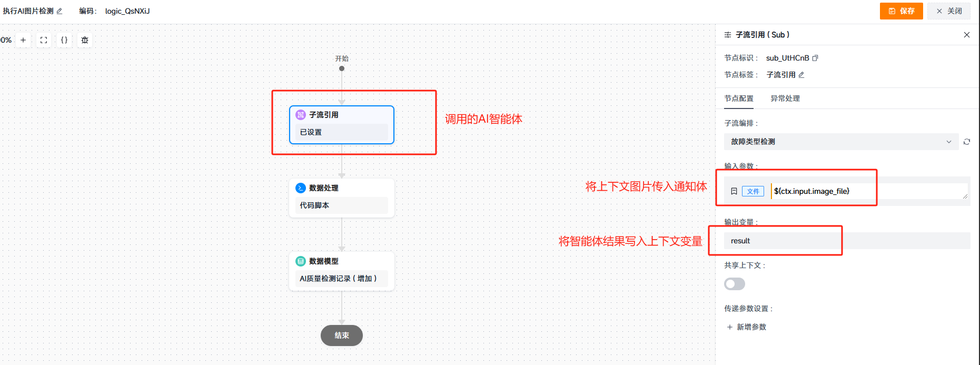Image resolution: width=980 pixels, height=365 pixels.
Task: Click the zoom-in plus icon
Action: pyautogui.click(x=23, y=40)
